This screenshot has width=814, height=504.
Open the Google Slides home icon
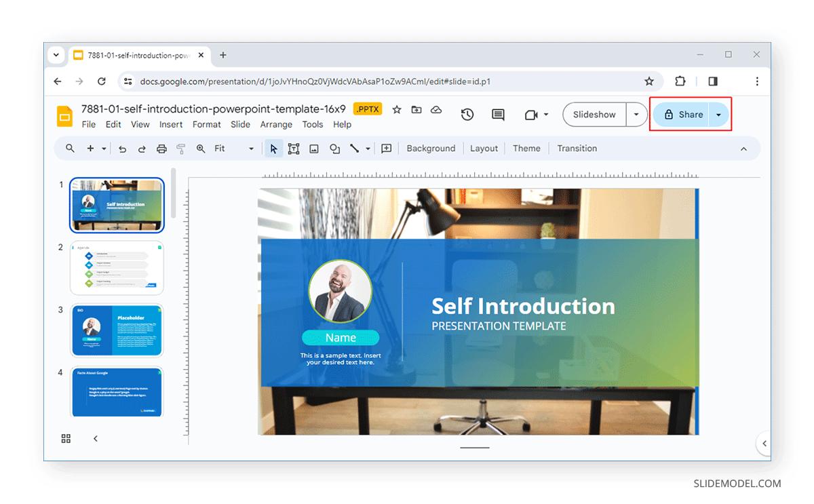click(x=64, y=116)
